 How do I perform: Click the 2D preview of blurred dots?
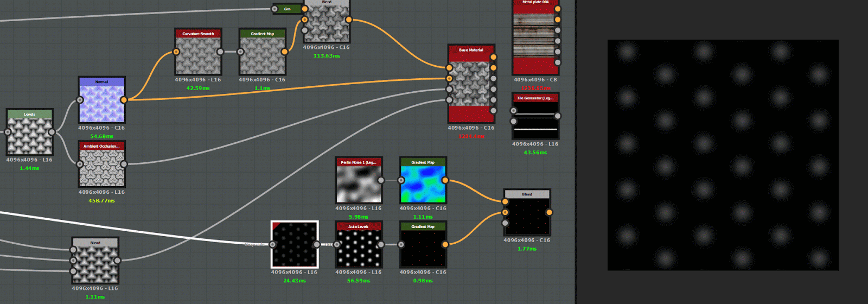[x=723, y=155]
